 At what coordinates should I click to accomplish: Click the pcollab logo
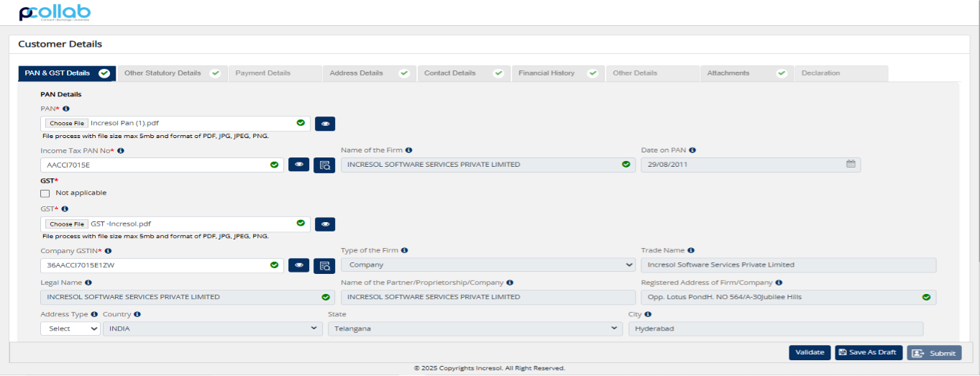[55, 13]
